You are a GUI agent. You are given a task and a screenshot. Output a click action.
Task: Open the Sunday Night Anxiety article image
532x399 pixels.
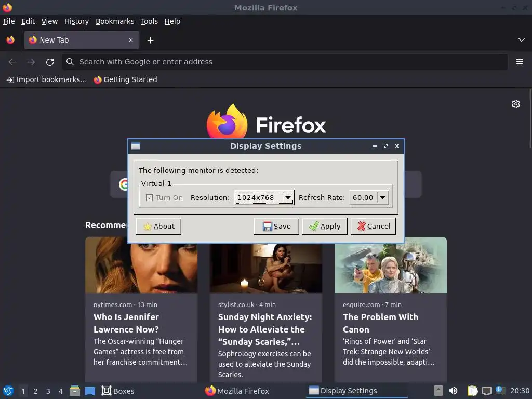266,268
